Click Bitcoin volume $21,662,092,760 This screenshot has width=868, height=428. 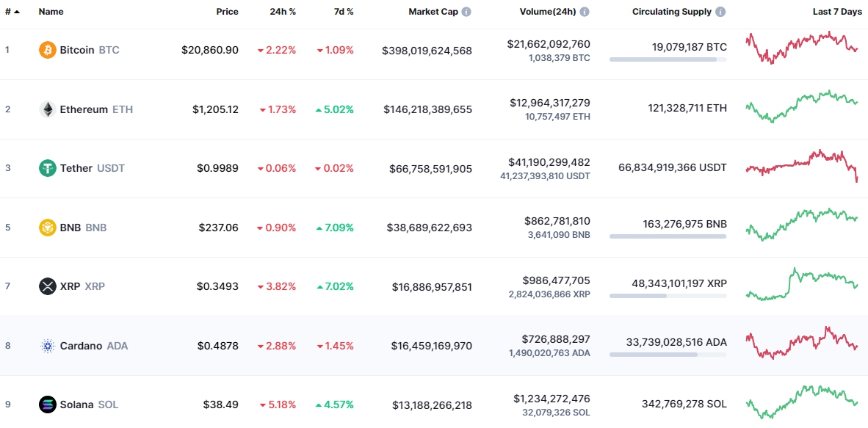(549, 44)
